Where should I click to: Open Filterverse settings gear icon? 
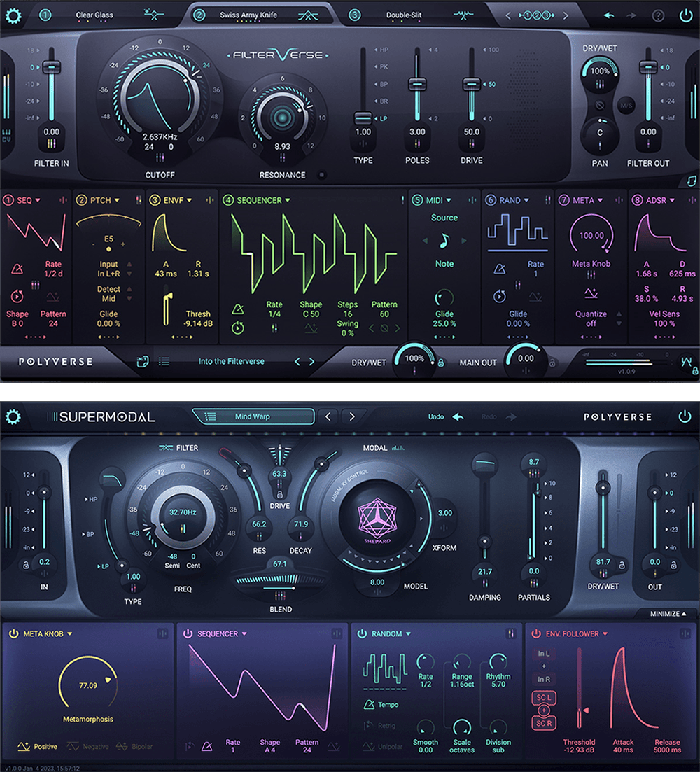[x=13, y=15]
